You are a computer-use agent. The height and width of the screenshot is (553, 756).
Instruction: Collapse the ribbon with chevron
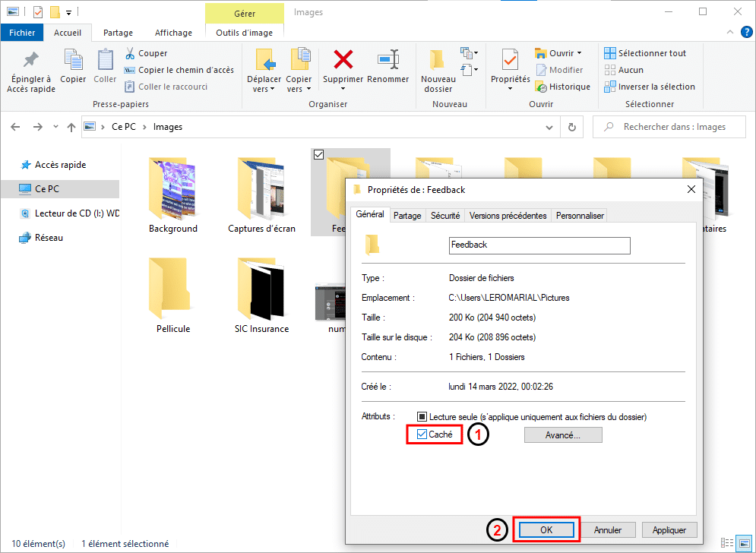coord(730,33)
